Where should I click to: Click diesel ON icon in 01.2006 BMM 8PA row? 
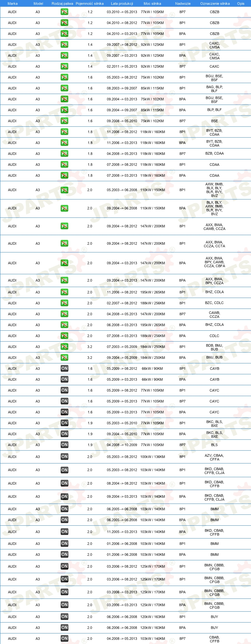(65, 555)
